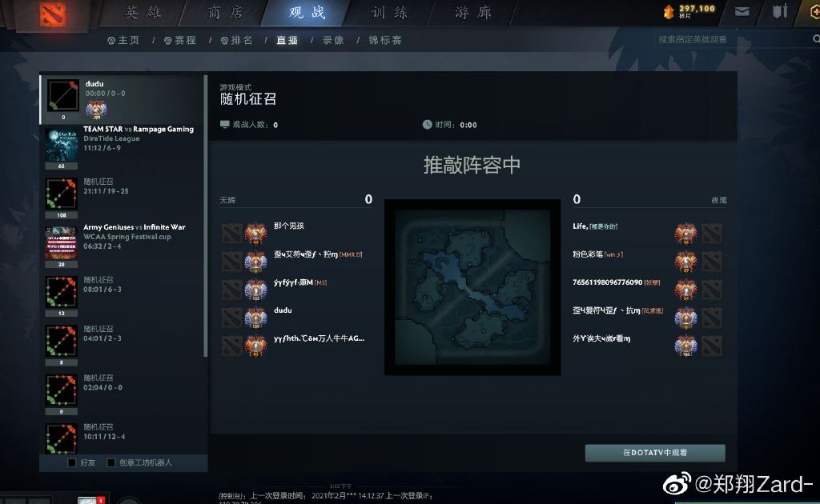
Task: Click rank medal beside dudu in Radiant list
Action: point(255,318)
